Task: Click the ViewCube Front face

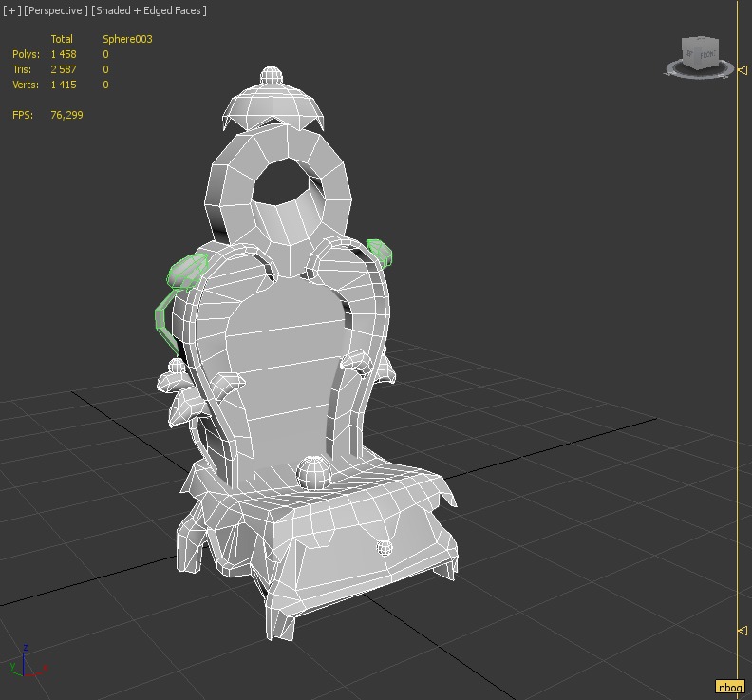Action: tap(707, 56)
